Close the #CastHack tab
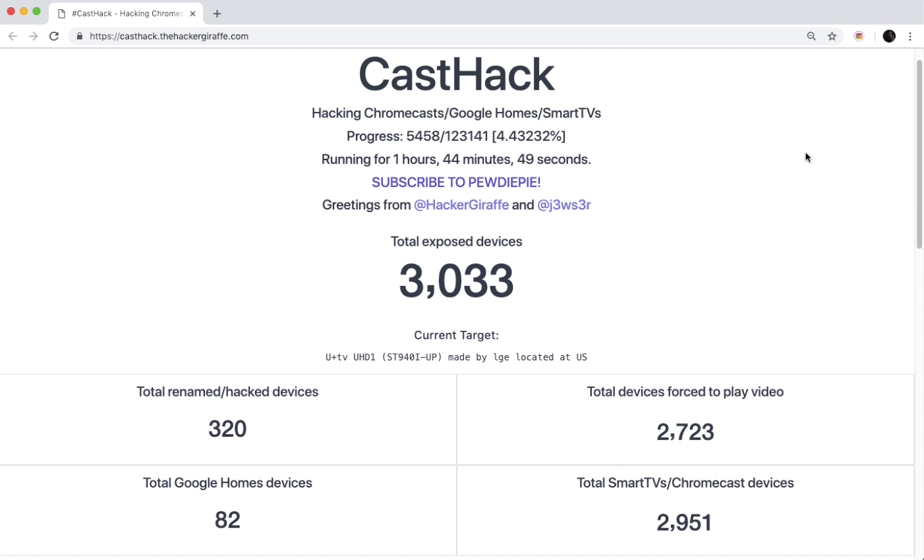Image resolution: width=924 pixels, height=560 pixels. point(192,13)
